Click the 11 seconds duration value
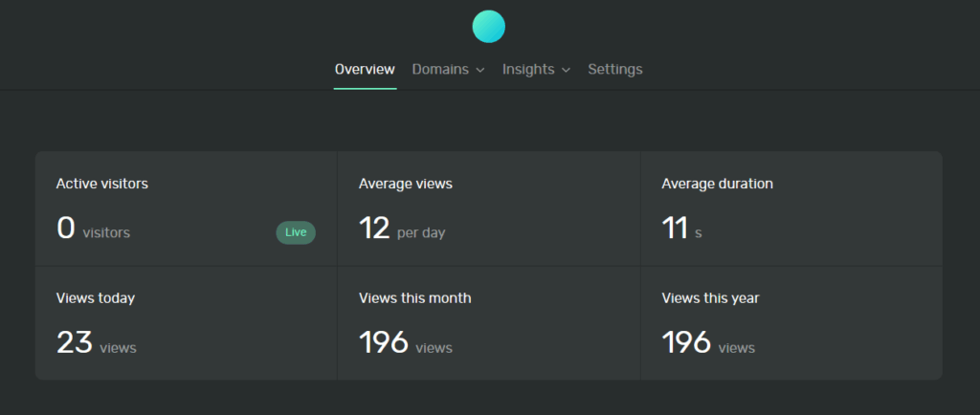 click(675, 229)
